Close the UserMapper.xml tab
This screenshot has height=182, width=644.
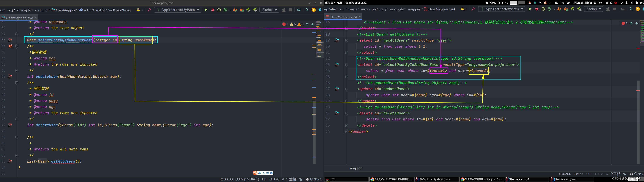click(360, 17)
